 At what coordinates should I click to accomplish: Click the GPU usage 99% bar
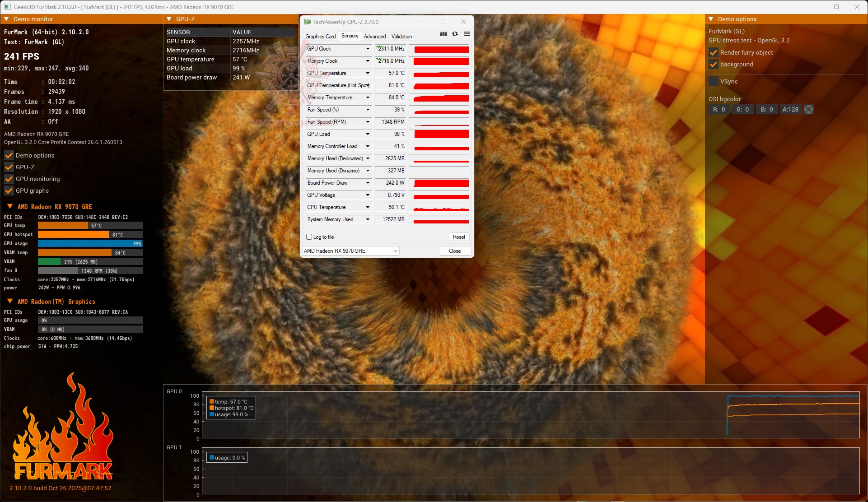coord(90,243)
